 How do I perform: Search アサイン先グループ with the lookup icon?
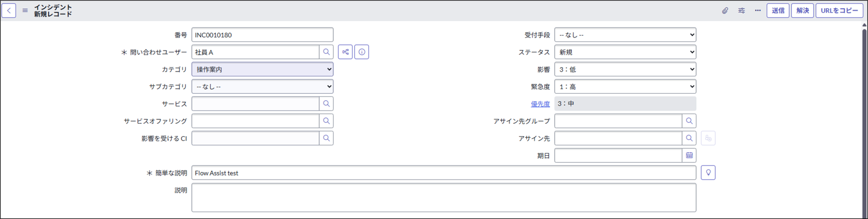pyautogui.click(x=689, y=121)
